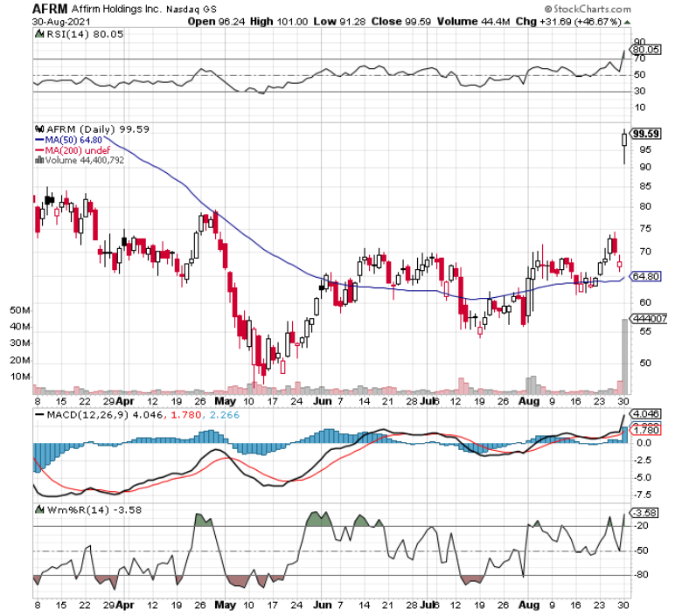This screenshot has height=616, width=696.
Task: Click the 50M volume axis label
Action: pos(20,310)
